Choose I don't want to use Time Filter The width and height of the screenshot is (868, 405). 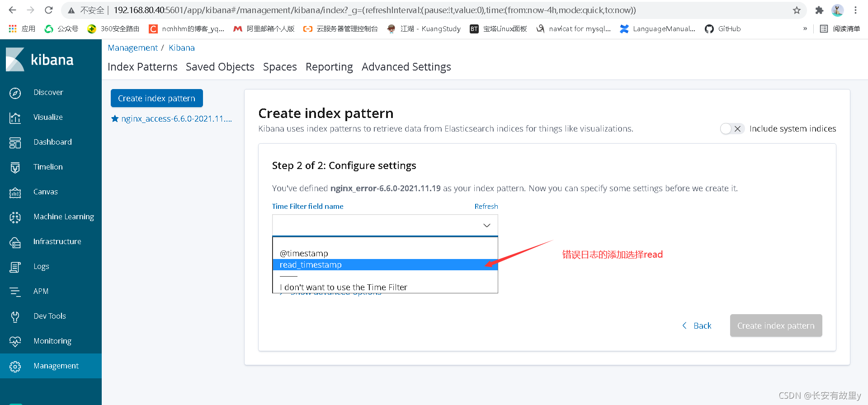(x=385, y=287)
